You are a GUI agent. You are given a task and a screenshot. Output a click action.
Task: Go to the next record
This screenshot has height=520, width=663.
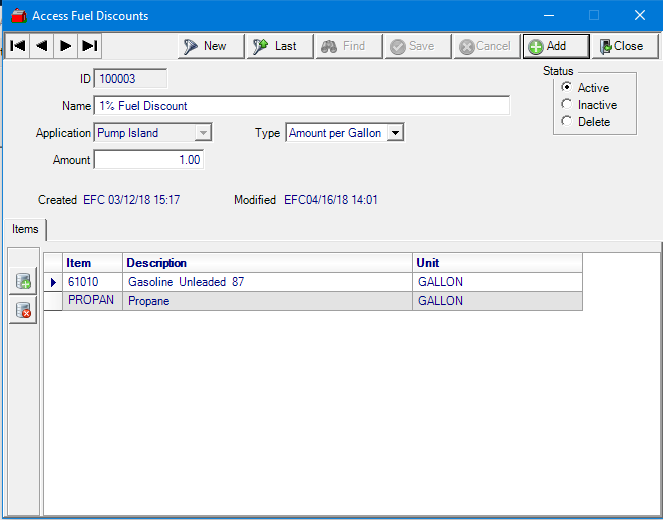pos(65,46)
